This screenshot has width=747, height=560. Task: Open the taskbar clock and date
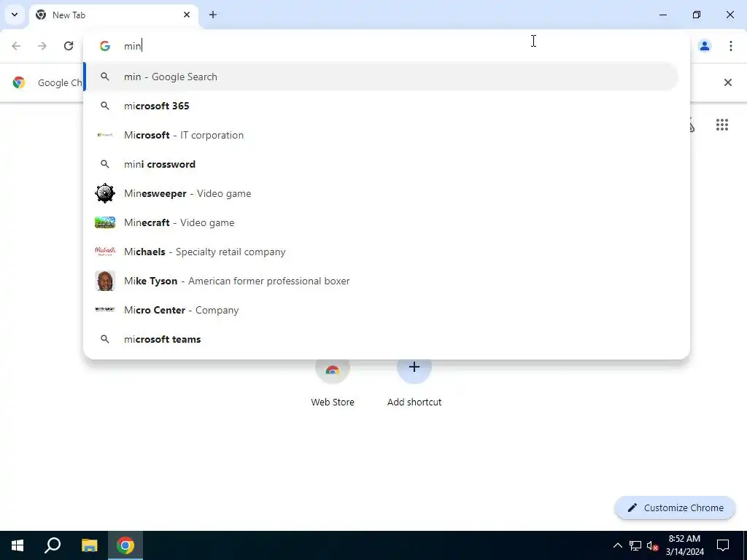(x=684, y=545)
